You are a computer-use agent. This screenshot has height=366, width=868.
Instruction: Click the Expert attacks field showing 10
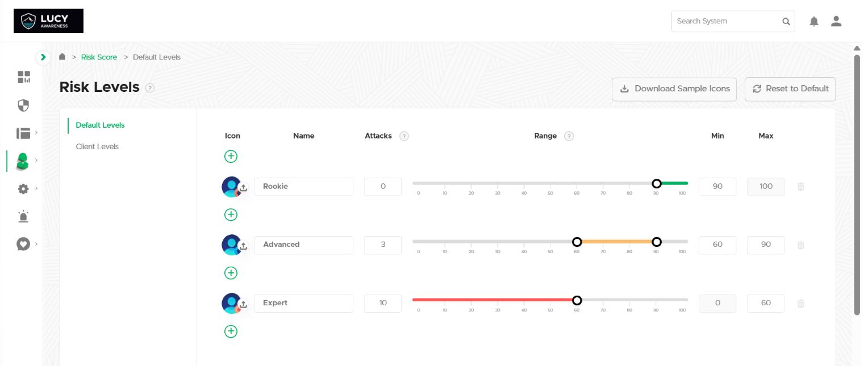[383, 303]
